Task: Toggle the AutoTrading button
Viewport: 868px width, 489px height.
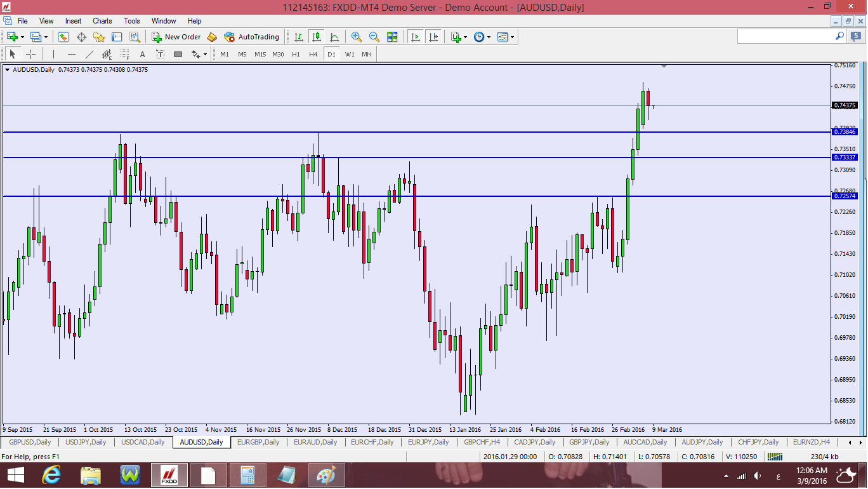Action: click(x=252, y=37)
